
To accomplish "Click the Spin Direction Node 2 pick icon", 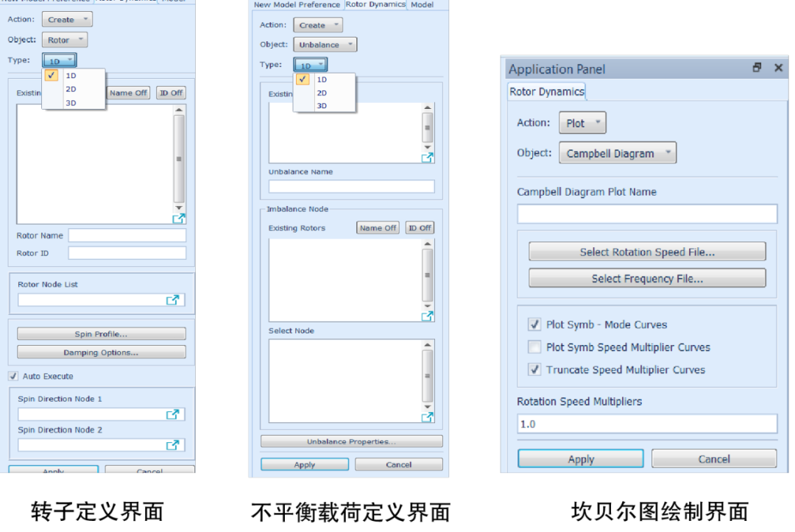I will click(173, 445).
